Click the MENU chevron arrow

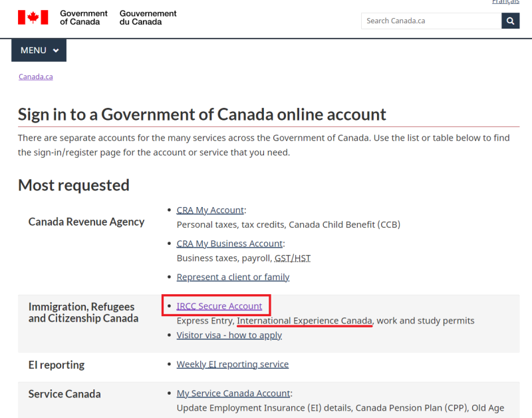[x=56, y=51]
